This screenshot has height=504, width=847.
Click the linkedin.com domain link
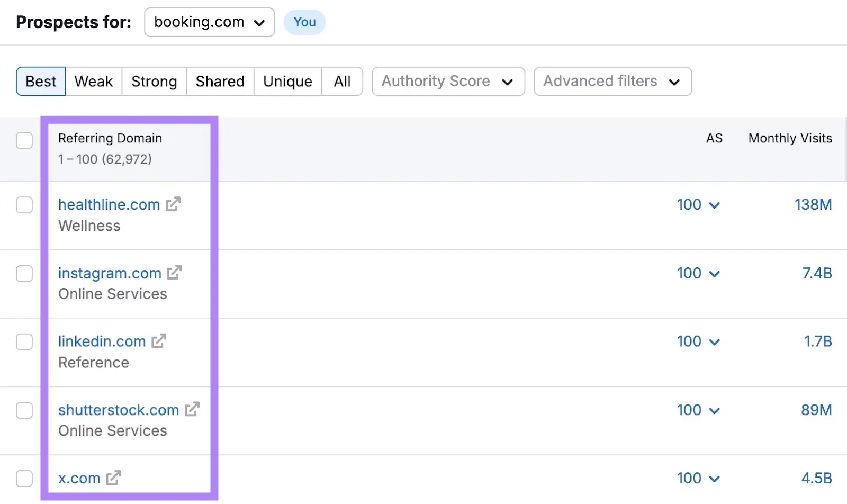point(102,341)
